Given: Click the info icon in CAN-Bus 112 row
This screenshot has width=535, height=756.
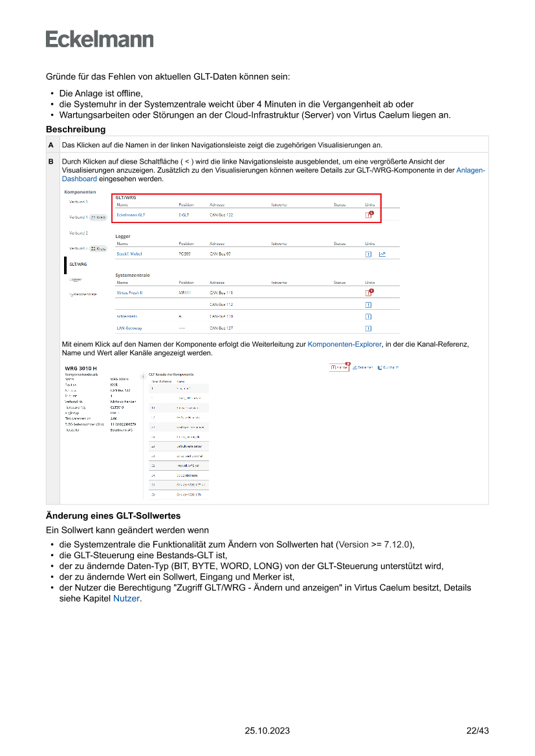Looking at the screenshot, I should click(x=368, y=304).
